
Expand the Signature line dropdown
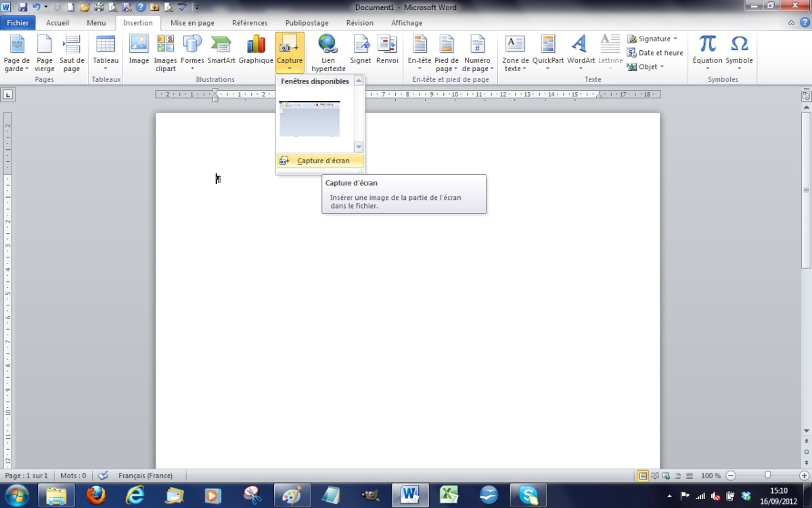tap(675, 39)
